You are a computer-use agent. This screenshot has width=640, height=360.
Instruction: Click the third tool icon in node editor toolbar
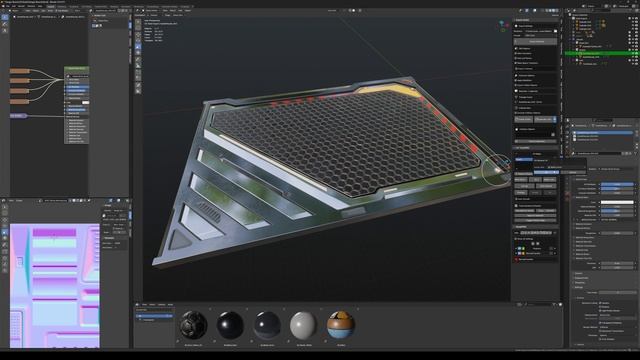pyautogui.click(x=5, y=30)
